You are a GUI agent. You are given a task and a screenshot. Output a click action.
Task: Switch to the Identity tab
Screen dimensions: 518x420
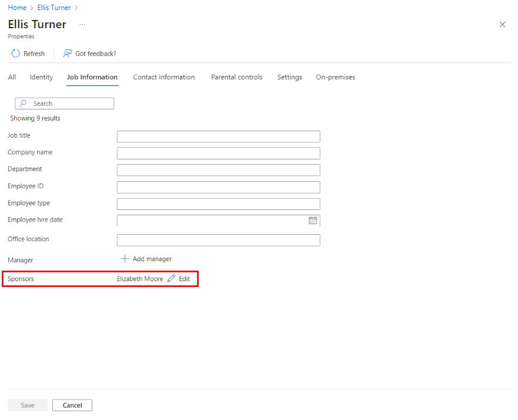(x=41, y=77)
